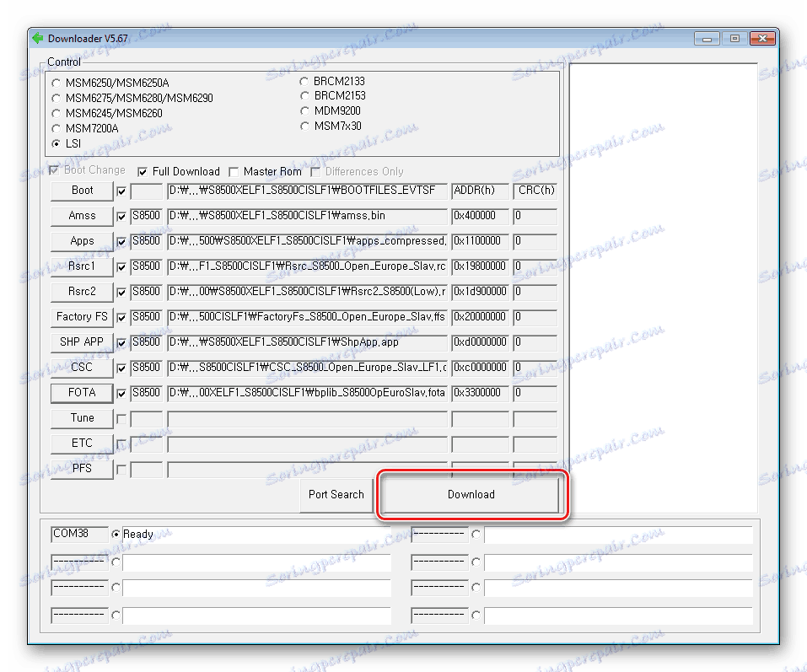Click the 0x400000 address field
Screen dimensions: 807x672
(480, 216)
